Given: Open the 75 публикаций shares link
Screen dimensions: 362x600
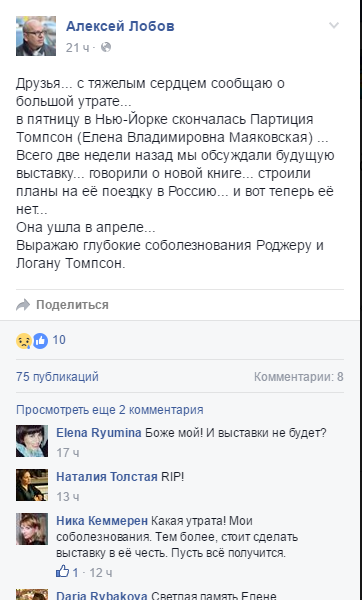Looking at the screenshot, I should (x=57, y=377).
